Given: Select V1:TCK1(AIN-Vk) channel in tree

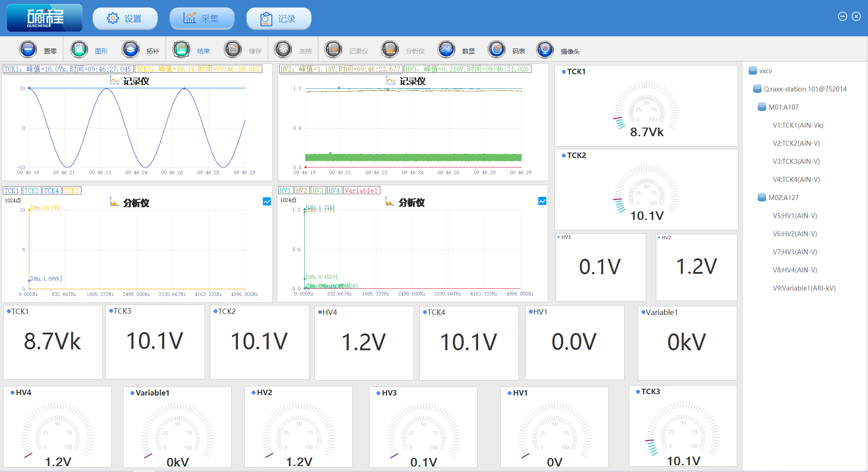Looking at the screenshot, I should 798,125.
